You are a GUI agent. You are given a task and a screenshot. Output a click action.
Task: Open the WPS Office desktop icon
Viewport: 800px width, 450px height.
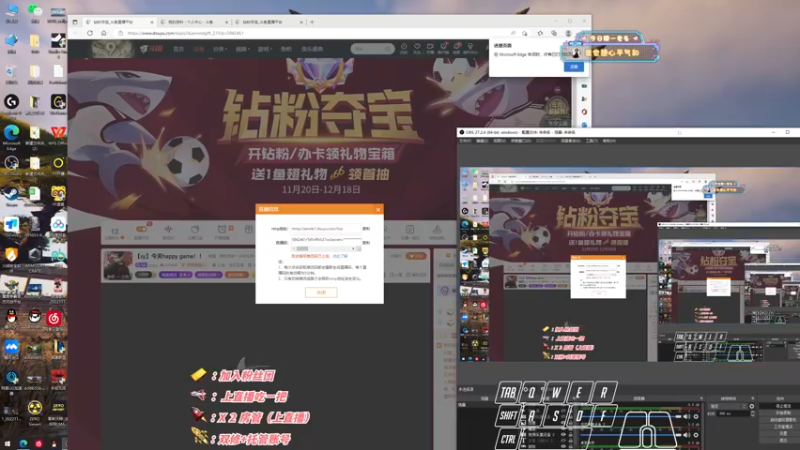[58, 135]
